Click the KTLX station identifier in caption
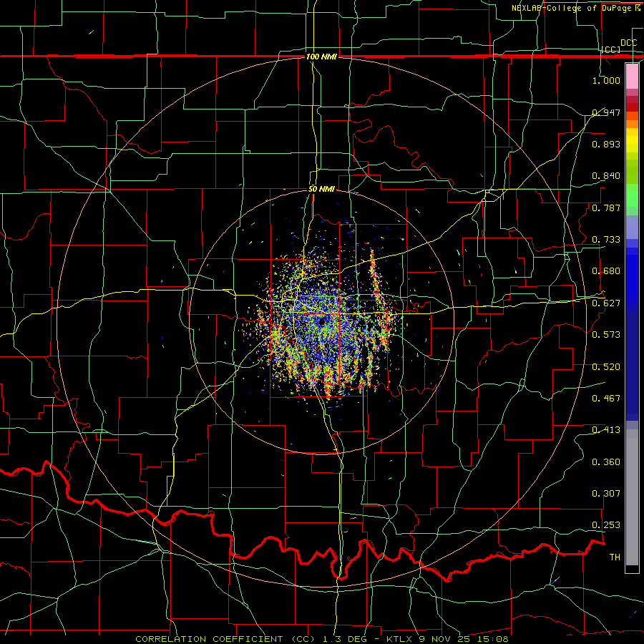 point(399,639)
